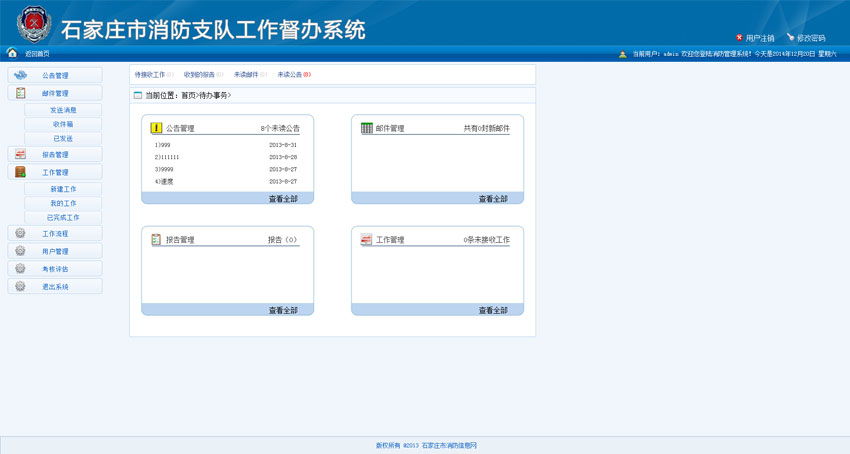850x454 pixels.
Task: Open 收件箱 in the sidebar
Action: tap(63, 124)
